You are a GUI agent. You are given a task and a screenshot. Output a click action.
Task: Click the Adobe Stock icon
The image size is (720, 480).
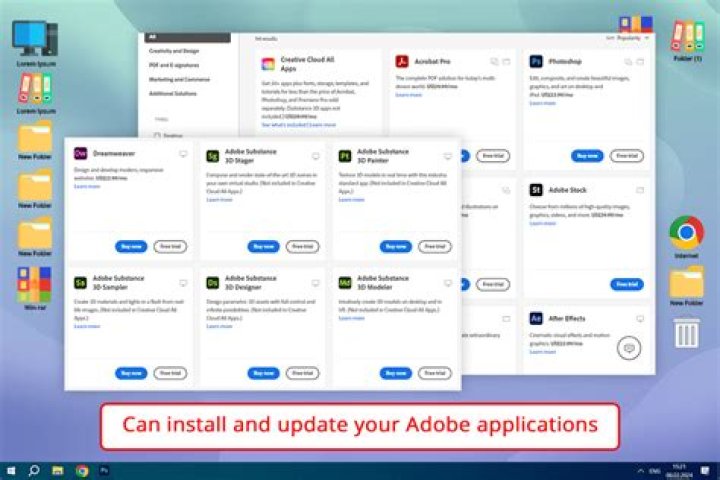(536, 189)
